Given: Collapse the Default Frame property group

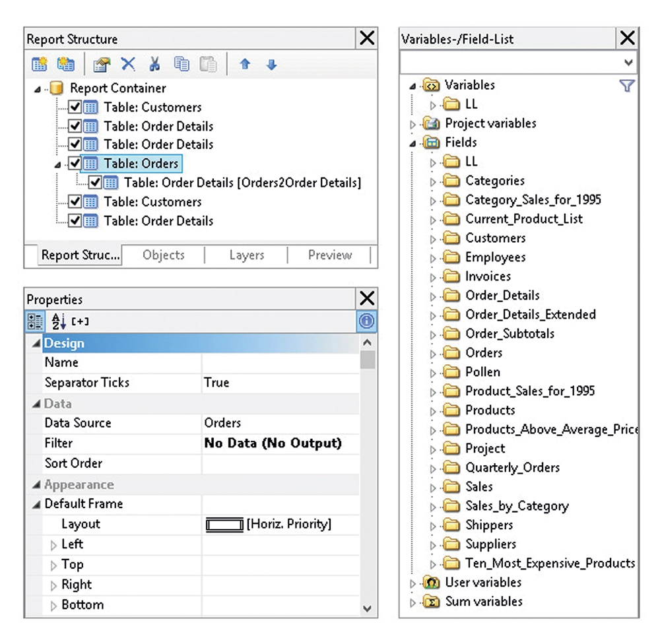Looking at the screenshot, I should click(35, 505).
